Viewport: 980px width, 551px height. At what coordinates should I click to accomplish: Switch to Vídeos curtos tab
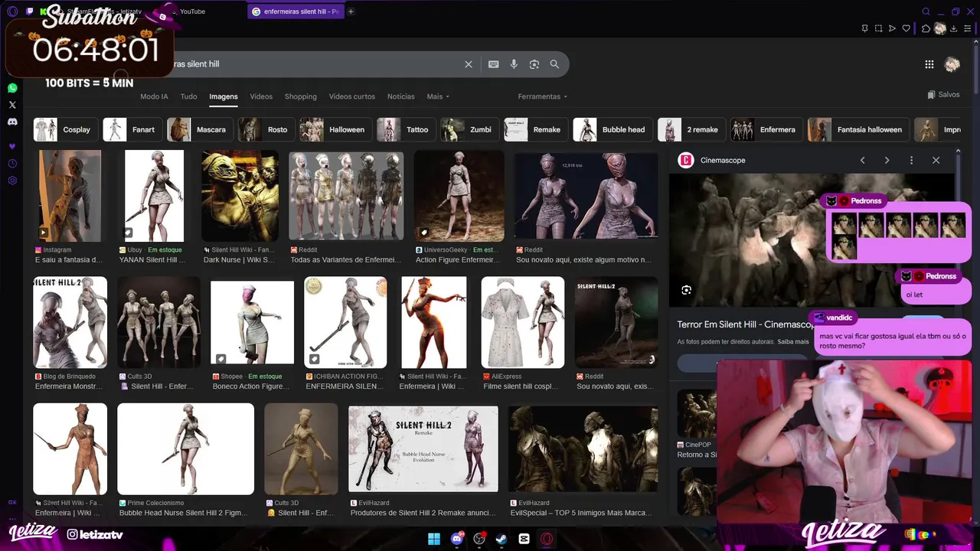coord(352,96)
